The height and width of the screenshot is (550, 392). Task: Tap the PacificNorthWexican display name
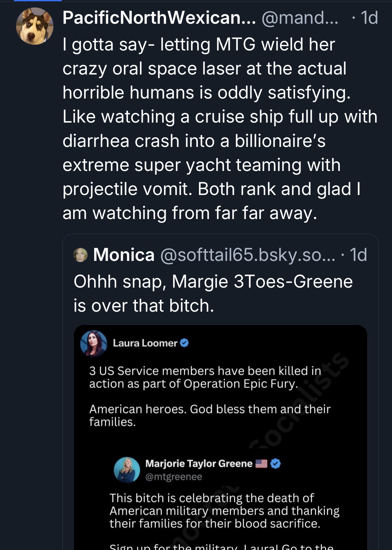[159, 18]
